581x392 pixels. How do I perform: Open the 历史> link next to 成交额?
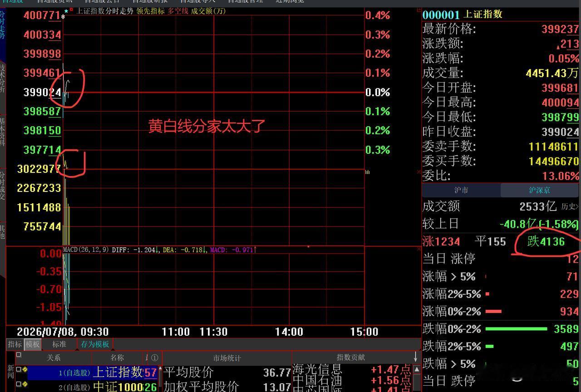(570, 206)
